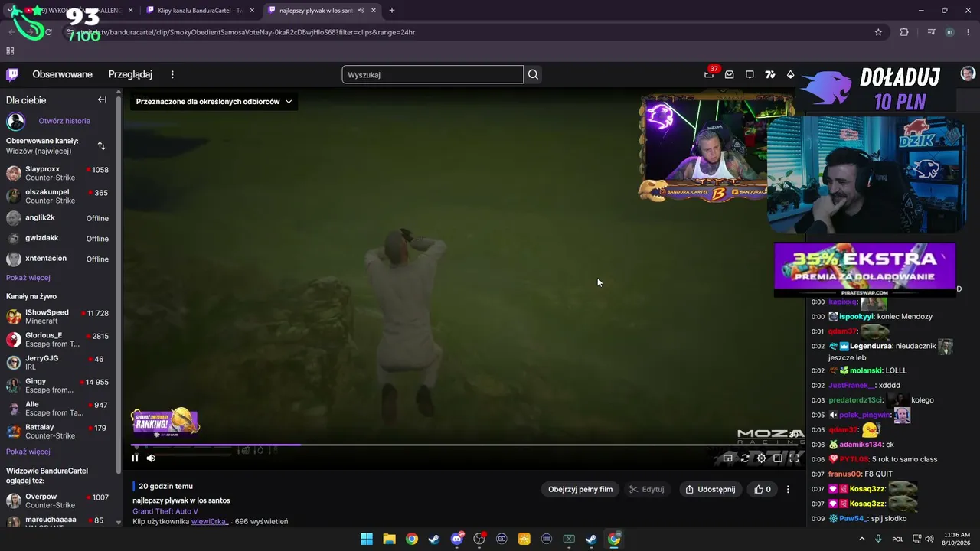Screen dimensions: 980x551
Task: Collapse the left sidebar with arrow icon
Action: (x=102, y=99)
